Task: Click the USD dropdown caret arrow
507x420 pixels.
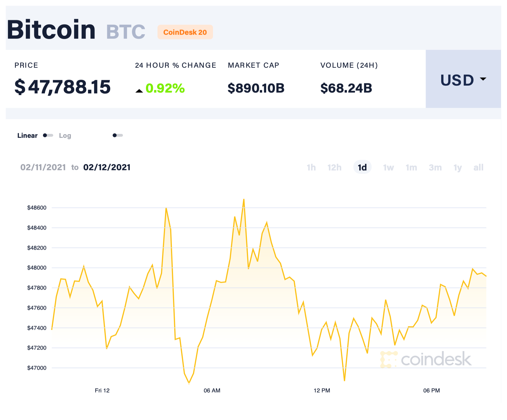Action: 483,79
